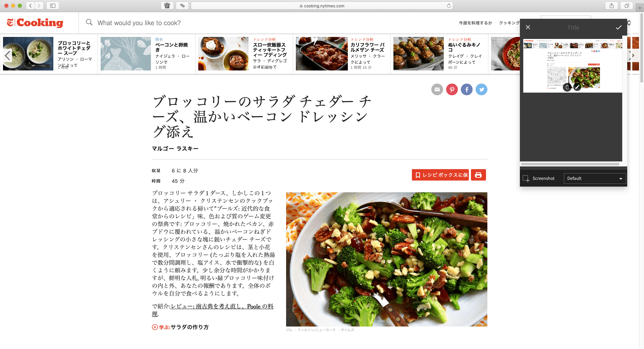
Task: Save recipe with レシピ ボックスに保 button
Action: (x=440, y=175)
